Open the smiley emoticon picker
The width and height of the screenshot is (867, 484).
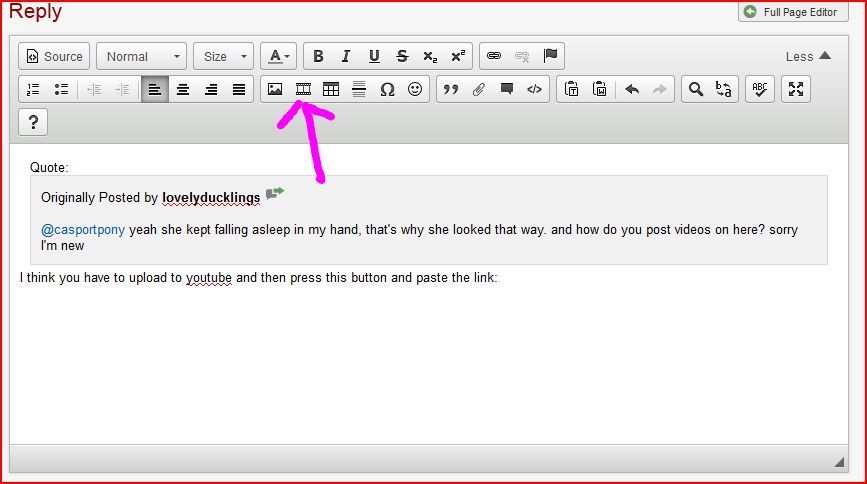415,89
